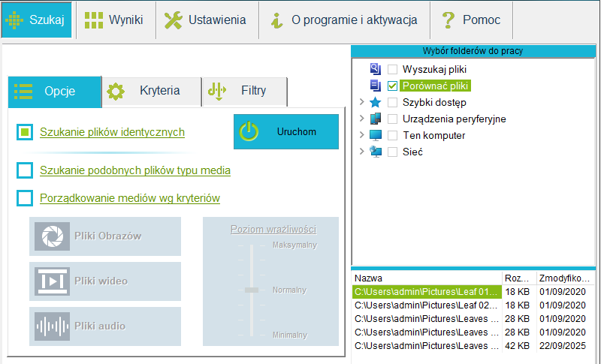Click the filter icon on Filtry

pyautogui.click(x=217, y=92)
